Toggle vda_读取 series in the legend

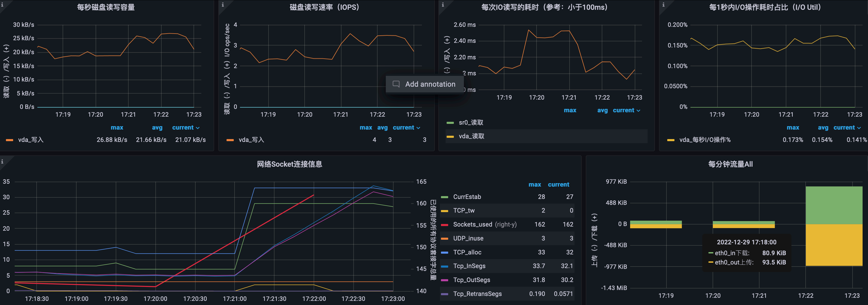click(x=471, y=136)
